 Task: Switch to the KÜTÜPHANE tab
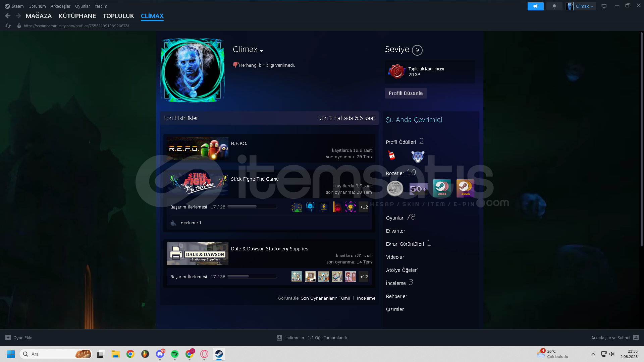click(x=77, y=16)
